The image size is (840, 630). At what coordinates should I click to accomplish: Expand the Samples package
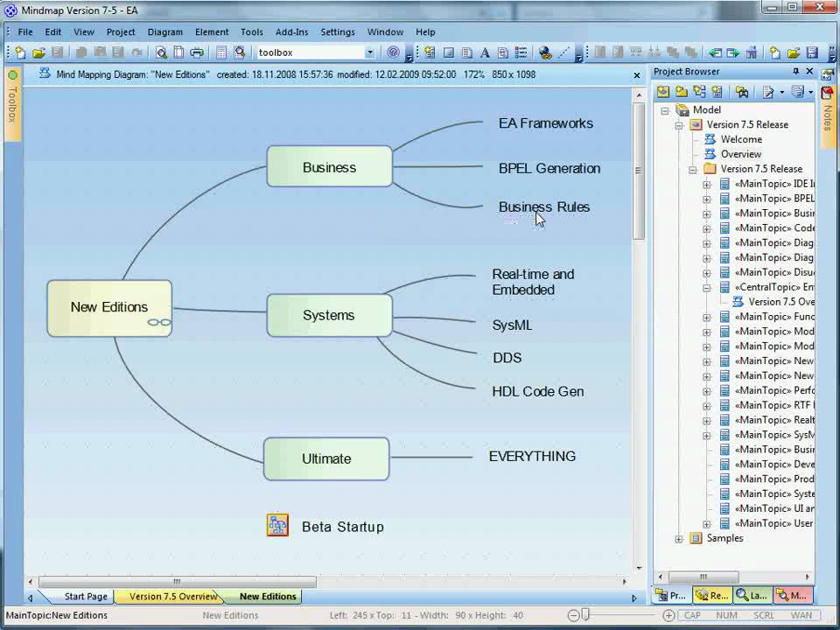tap(679, 539)
